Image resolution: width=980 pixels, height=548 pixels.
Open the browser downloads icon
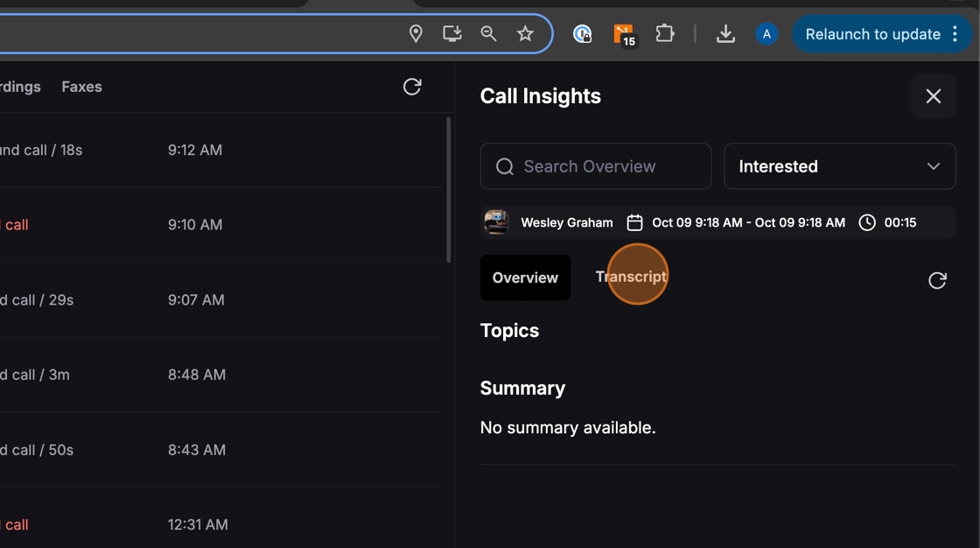coord(725,34)
